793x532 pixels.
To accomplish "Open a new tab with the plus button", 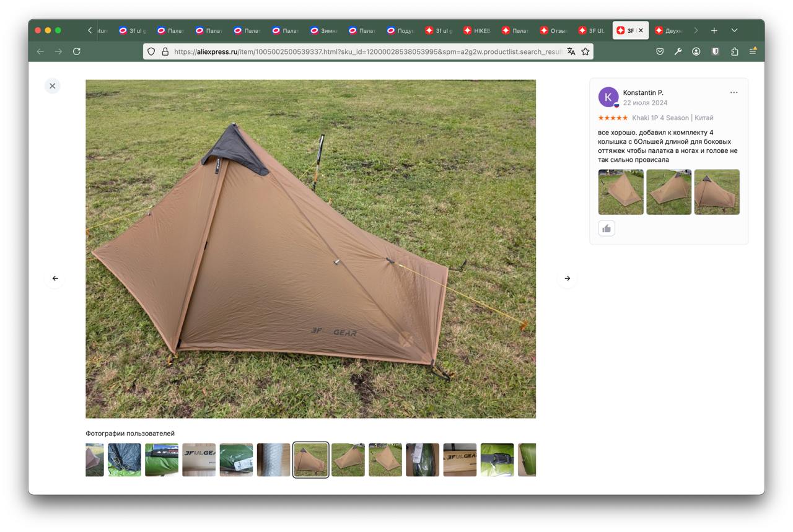I will click(x=714, y=30).
